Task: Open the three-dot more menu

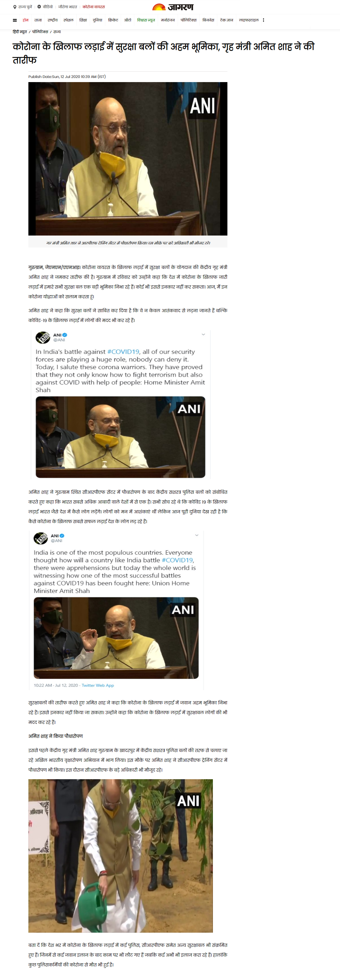Action: point(263,20)
